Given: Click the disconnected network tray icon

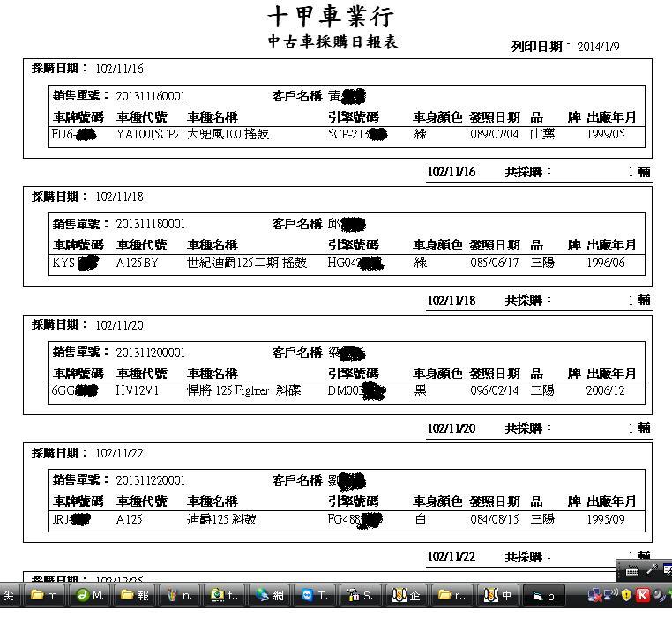Looking at the screenshot, I should (x=596, y=596).
